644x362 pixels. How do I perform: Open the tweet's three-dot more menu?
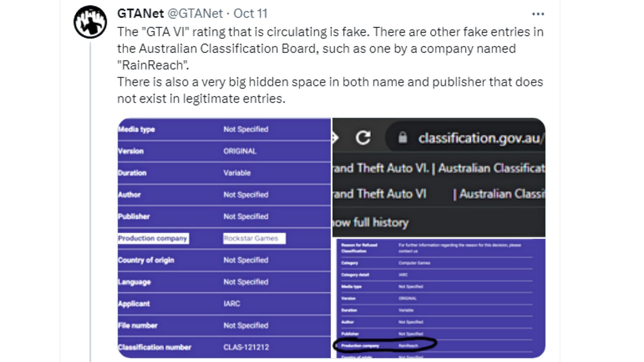tap(538, 14)
